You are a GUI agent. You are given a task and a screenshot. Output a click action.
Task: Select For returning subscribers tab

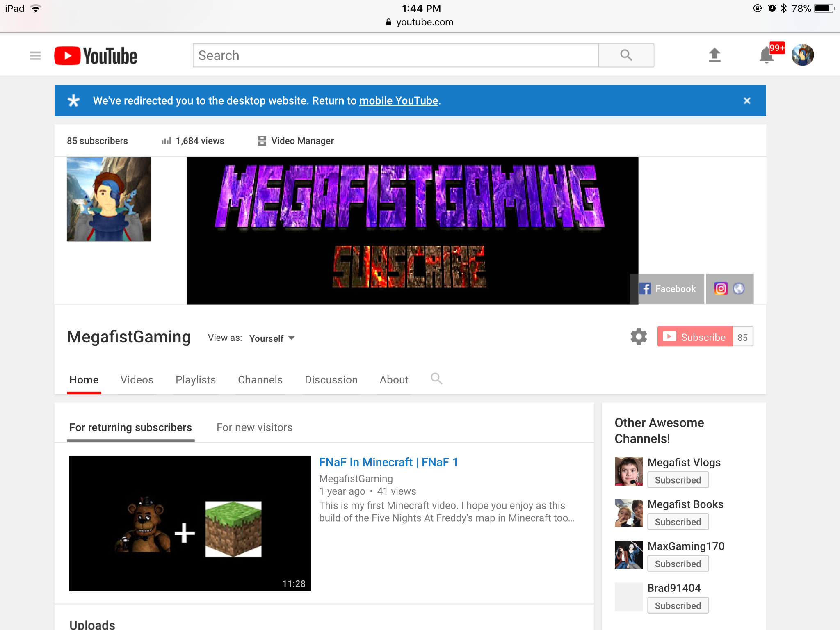[130, 427]
